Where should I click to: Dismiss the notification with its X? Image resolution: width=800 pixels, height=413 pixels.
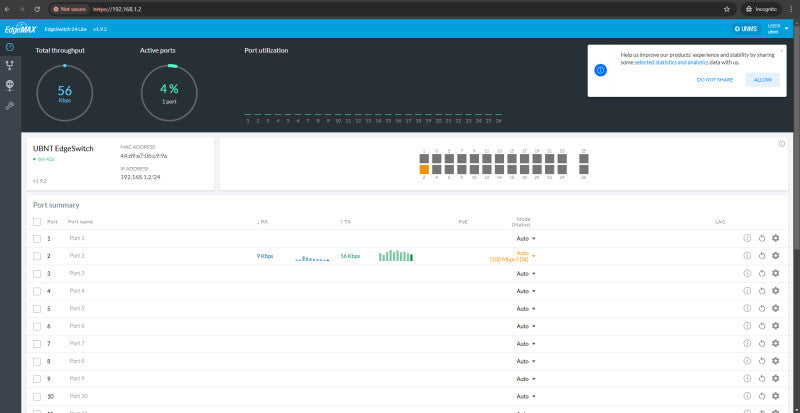781,51
